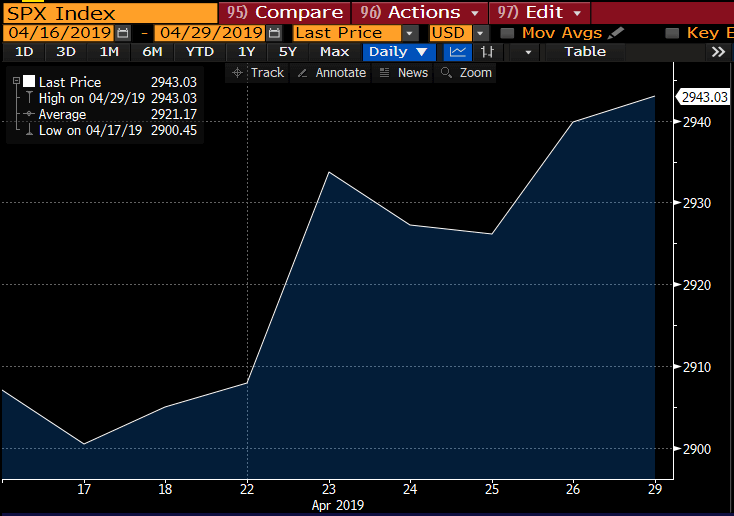Open the chart type options dropdown arrow

(528, 52)
